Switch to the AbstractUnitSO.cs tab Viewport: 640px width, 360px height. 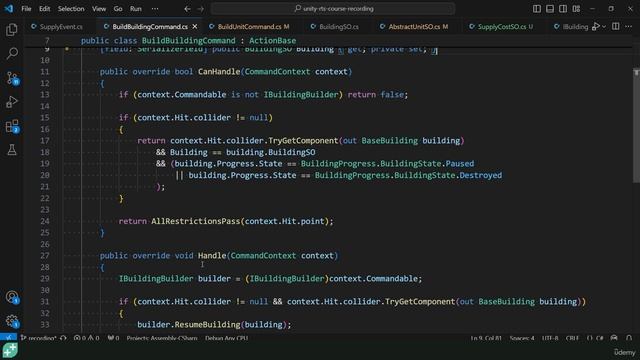point(418,27)
